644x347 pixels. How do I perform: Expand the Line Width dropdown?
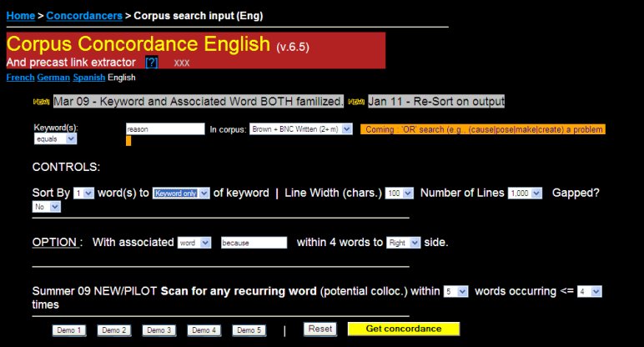(x=399, y=193)
